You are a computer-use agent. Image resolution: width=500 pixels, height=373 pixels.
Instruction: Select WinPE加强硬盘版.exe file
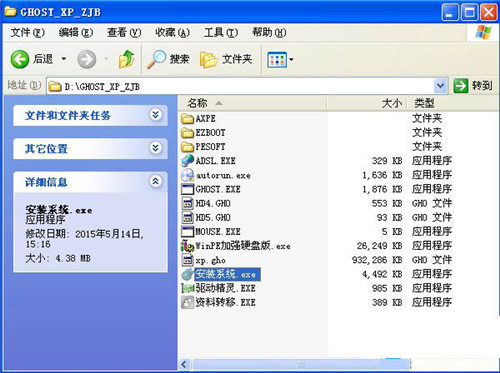243,246
